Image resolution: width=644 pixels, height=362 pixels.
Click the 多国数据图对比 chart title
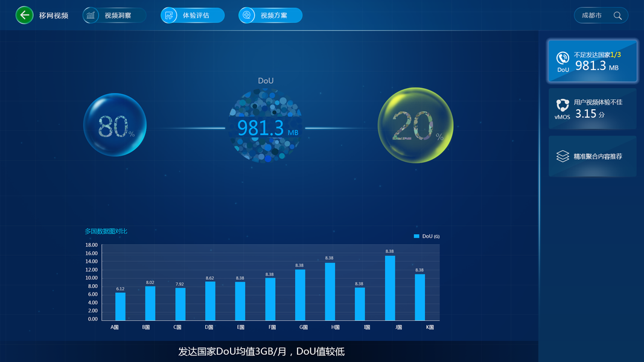pos(106,231)
